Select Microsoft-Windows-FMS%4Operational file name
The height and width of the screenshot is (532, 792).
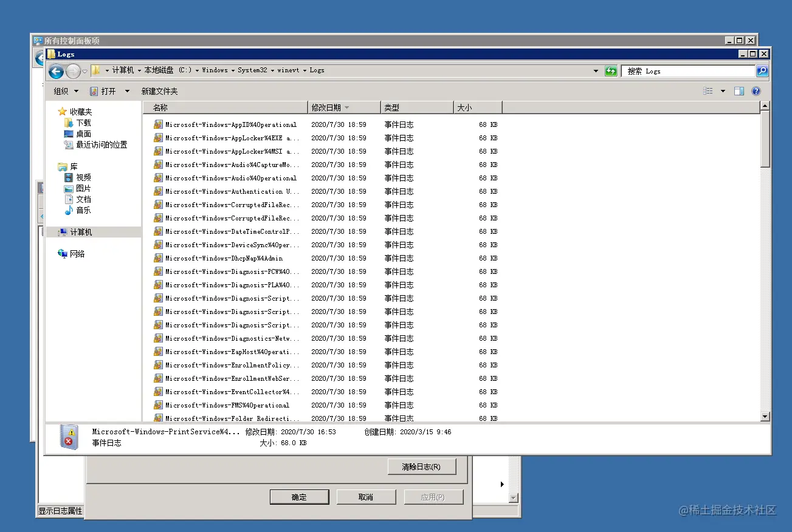[227, 405]
